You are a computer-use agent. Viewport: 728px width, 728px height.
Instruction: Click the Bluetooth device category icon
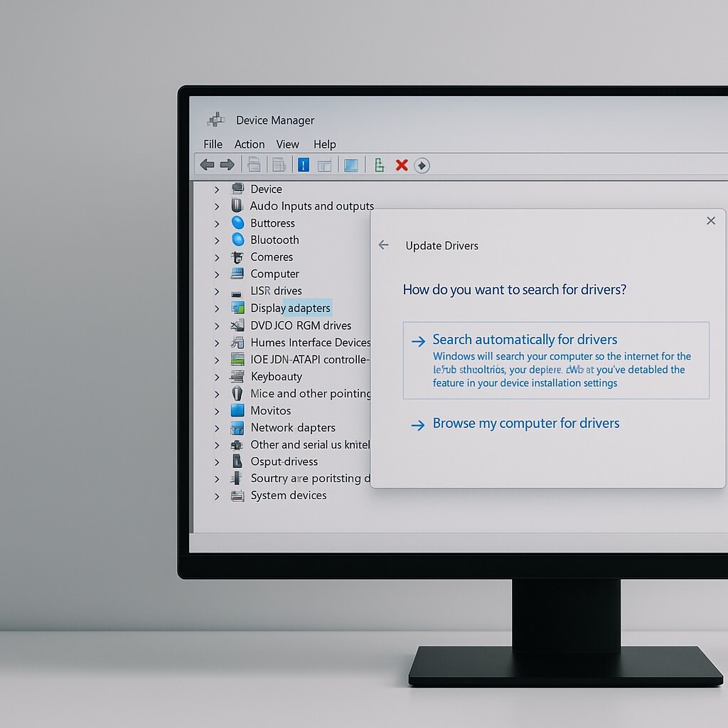[x=237, y=240]
